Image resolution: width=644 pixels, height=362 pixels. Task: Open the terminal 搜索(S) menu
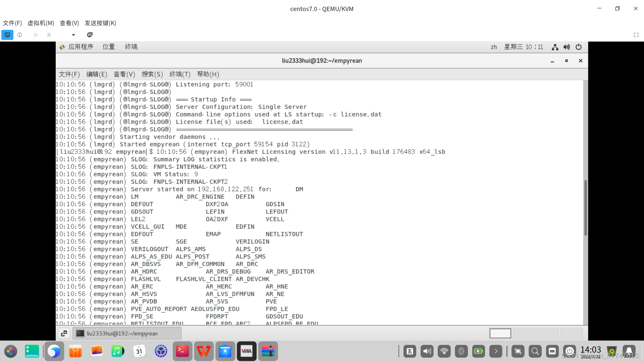point(152,74)
